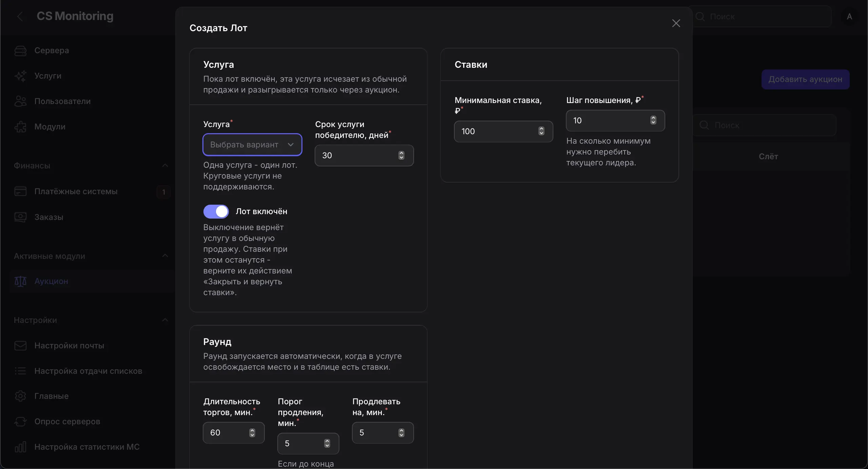Viewport: 868px width, 469px height.
Task: Click the Слёт column header
Action: coord(768,157)
